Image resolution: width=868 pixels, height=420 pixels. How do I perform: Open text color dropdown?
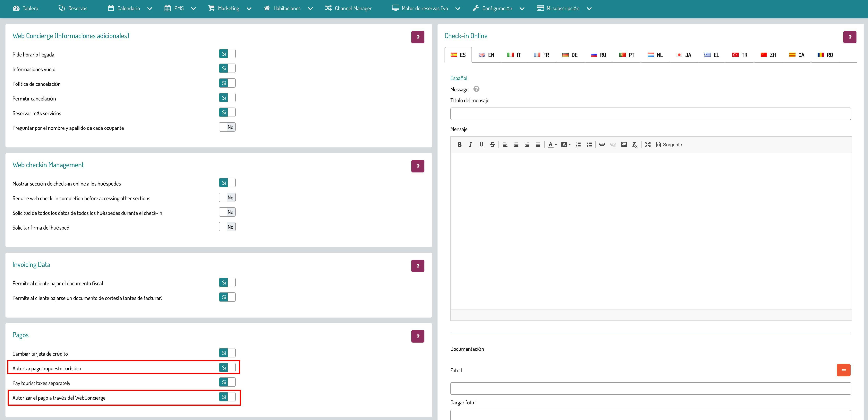(552, 145)
